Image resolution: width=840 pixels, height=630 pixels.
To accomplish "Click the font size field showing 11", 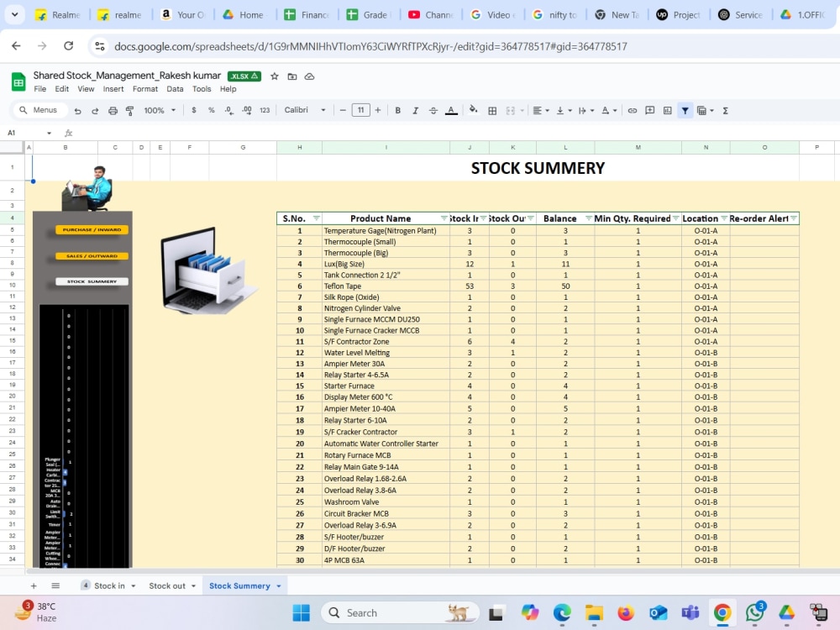I will [360, 110].
